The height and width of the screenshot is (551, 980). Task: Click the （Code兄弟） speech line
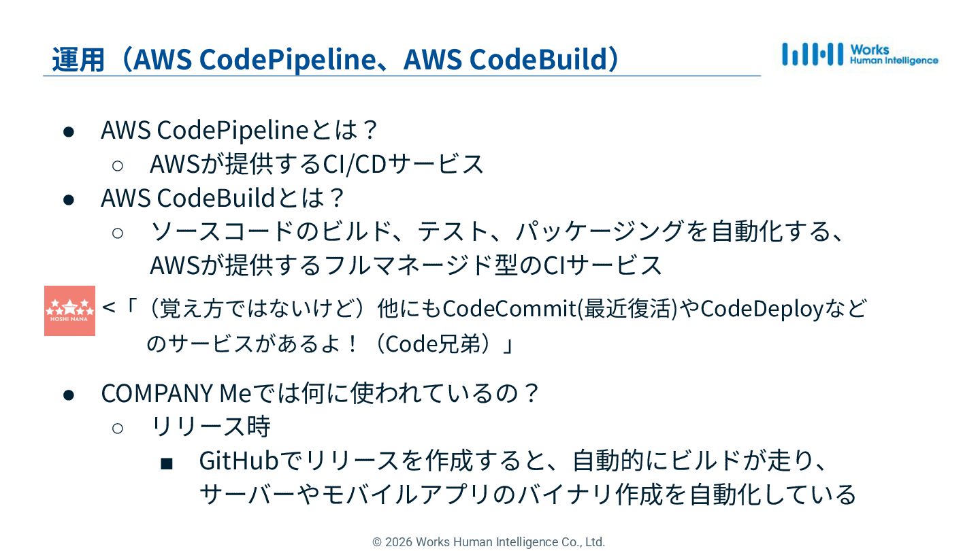[330, 344]
